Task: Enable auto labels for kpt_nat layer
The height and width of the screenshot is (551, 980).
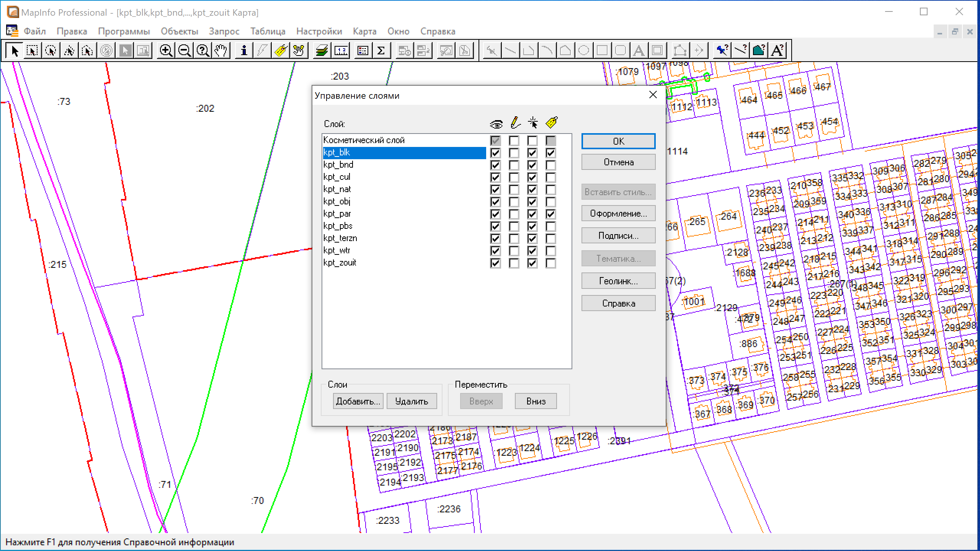Action: [x=550, y=190]
